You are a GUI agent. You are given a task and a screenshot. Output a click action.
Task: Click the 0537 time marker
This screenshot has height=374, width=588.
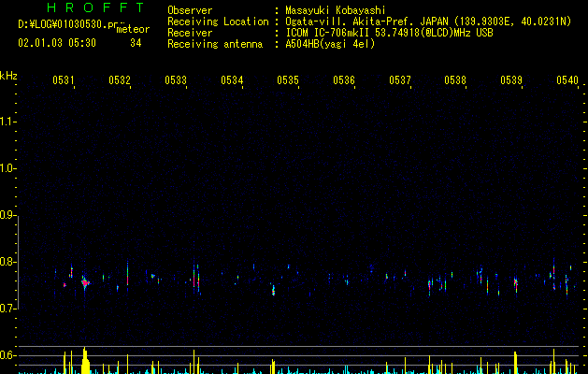click(x=400, y=80)
